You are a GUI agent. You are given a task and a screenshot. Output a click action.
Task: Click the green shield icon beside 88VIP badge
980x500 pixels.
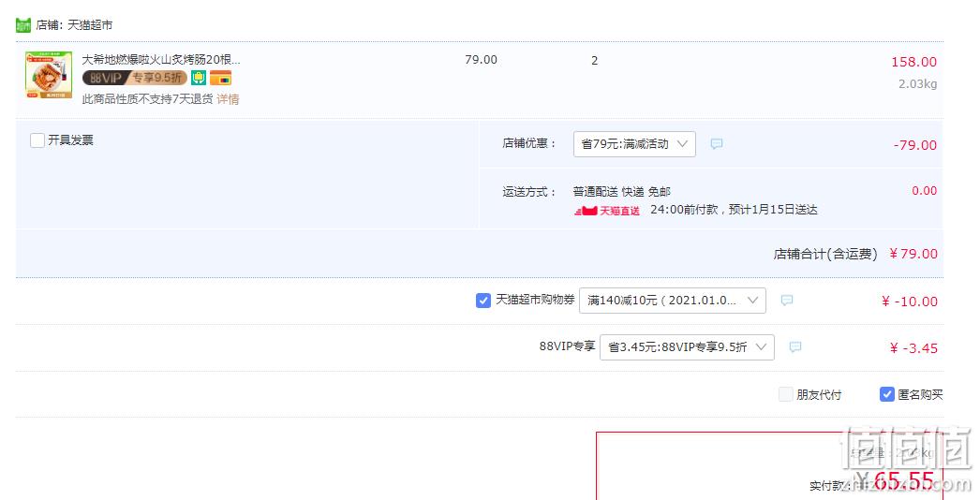(x=198, y=78)
